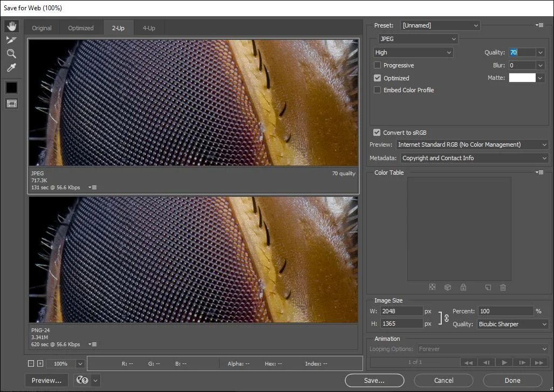The height and width of the screenshot is (392, 554).
Task: Select the Slice Select tool
Action: point(11,39)
